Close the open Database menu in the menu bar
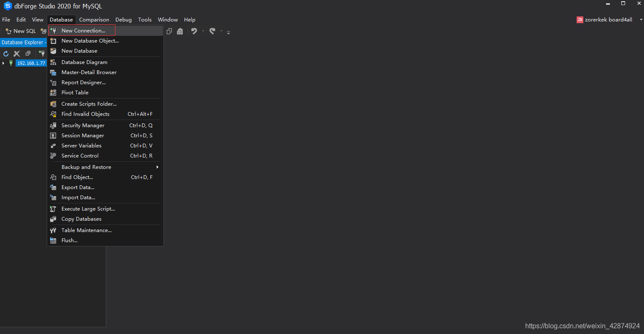Viewport: 644px width, 334px height. click(x=61, y=20)
